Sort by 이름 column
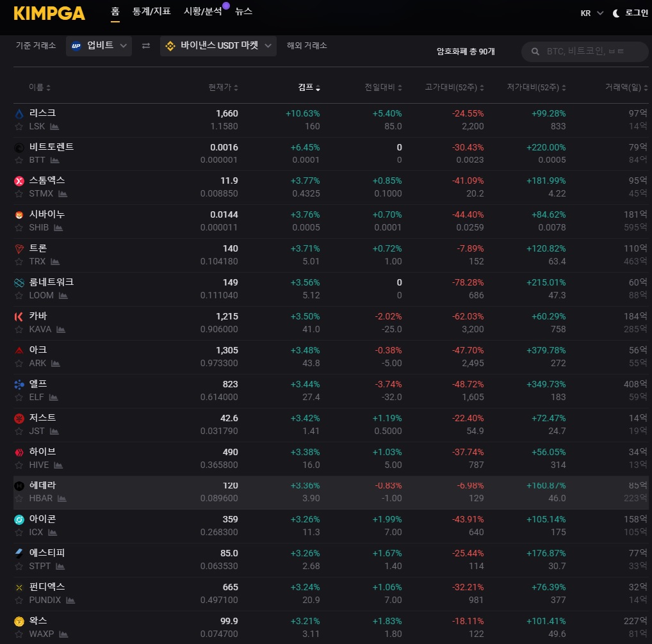This screenshot has height=644, width=652. [40, 87]
